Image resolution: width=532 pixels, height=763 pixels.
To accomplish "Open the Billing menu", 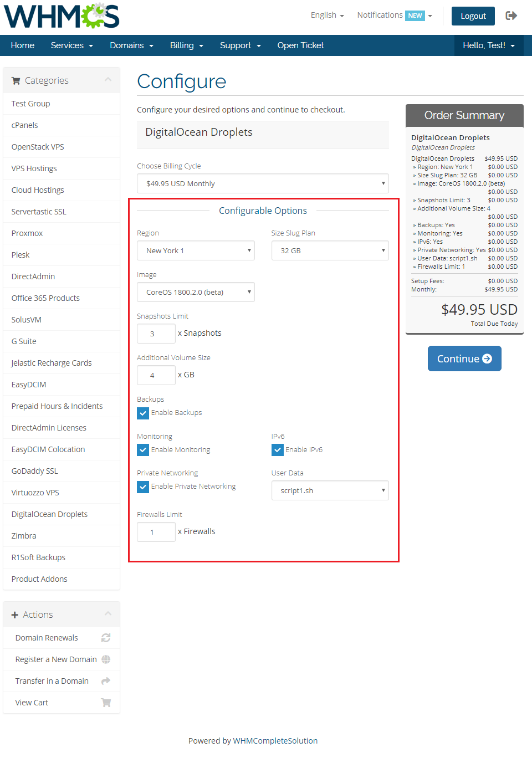I will coord(187,45).
